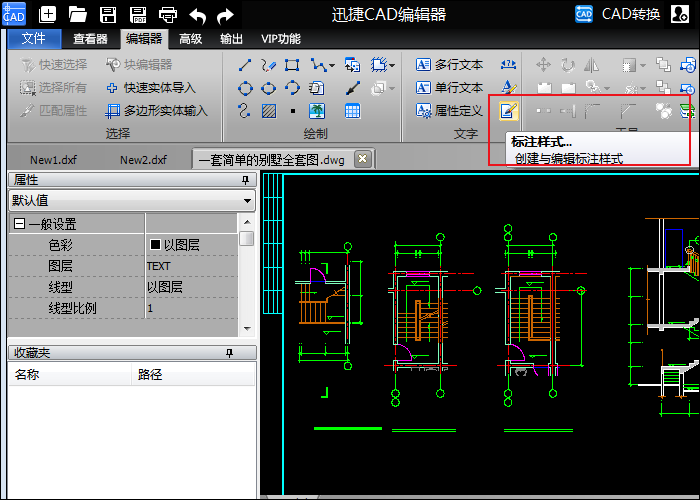Click the highlighted 标注样式 dimension style icon
The height and width of the screenshot is (500, 700).
(509, 111)
